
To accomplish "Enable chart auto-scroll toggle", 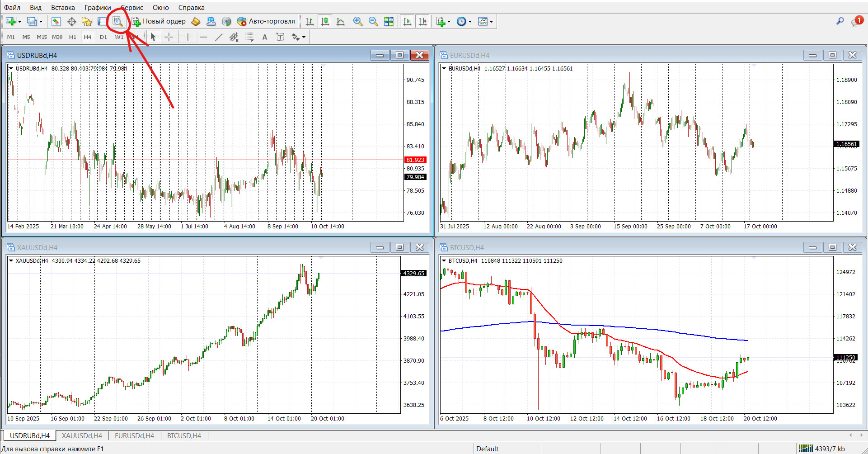I will 407,21.
